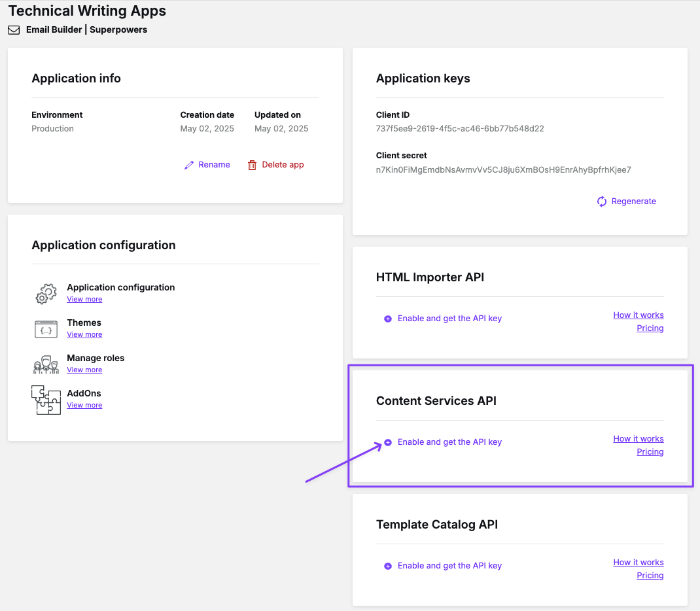Click the Client secret value text
This screenshot has width=700, height=611.
point(503,170)
